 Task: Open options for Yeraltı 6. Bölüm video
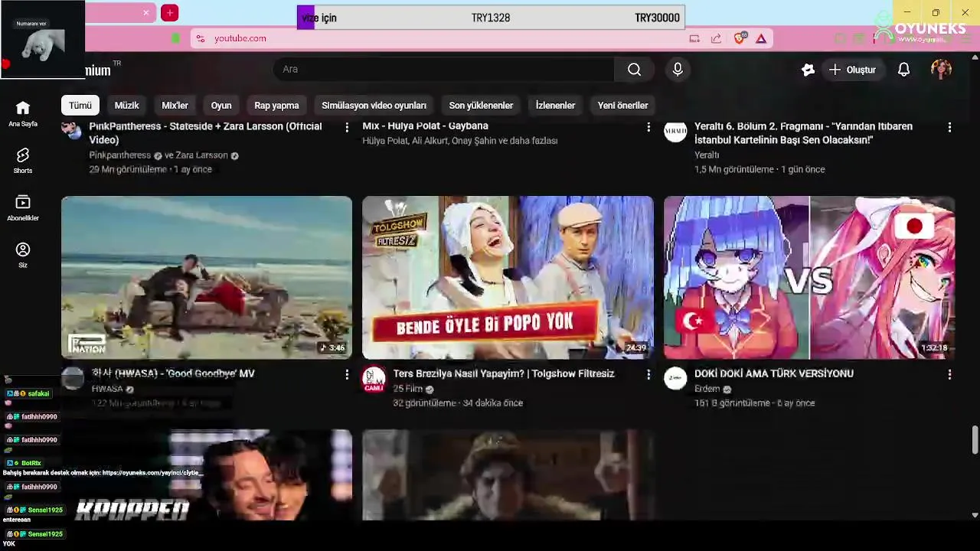(x=949, y=127)
